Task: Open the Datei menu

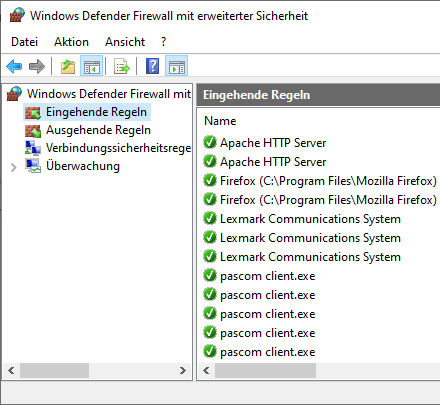Action: pos(24,42)
